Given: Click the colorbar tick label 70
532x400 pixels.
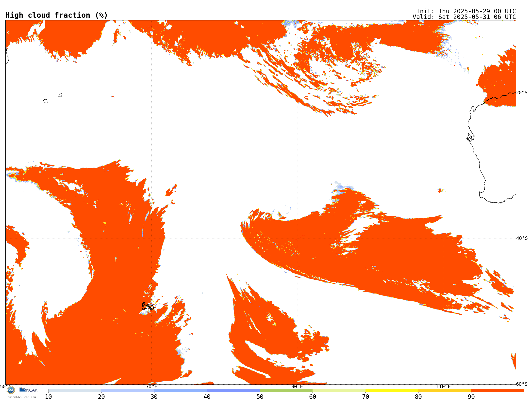Looking at the screenshot, I should (366, 397).
